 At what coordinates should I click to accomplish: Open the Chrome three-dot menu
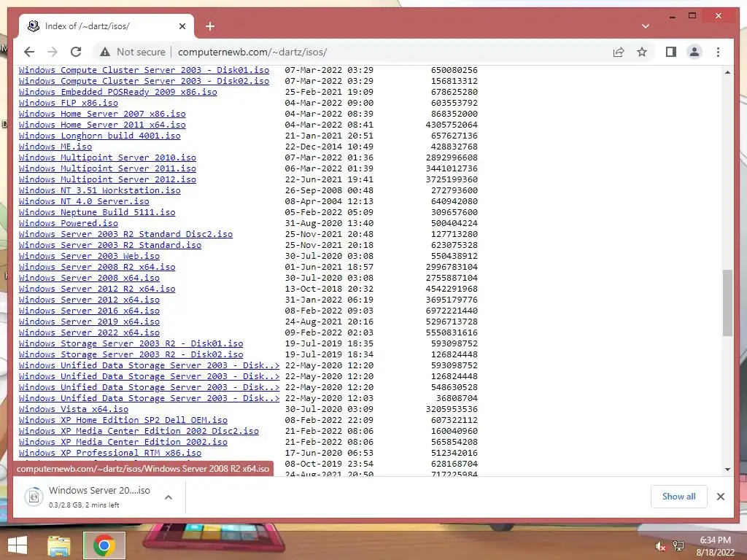(x=718, y=52)
